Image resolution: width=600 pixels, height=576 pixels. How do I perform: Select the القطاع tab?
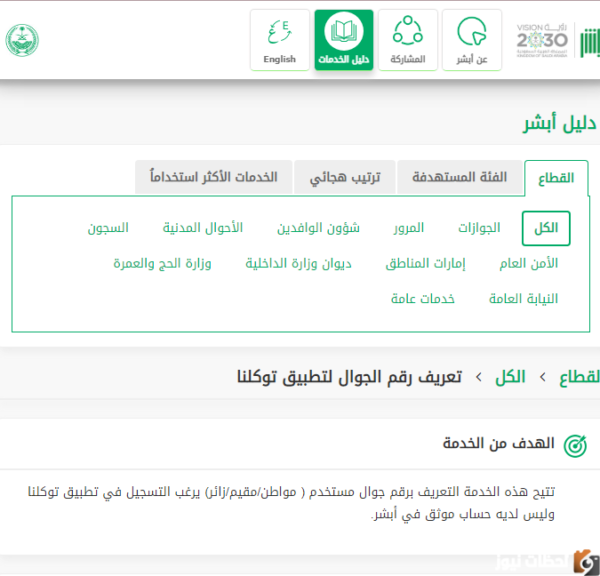(556, 178)
